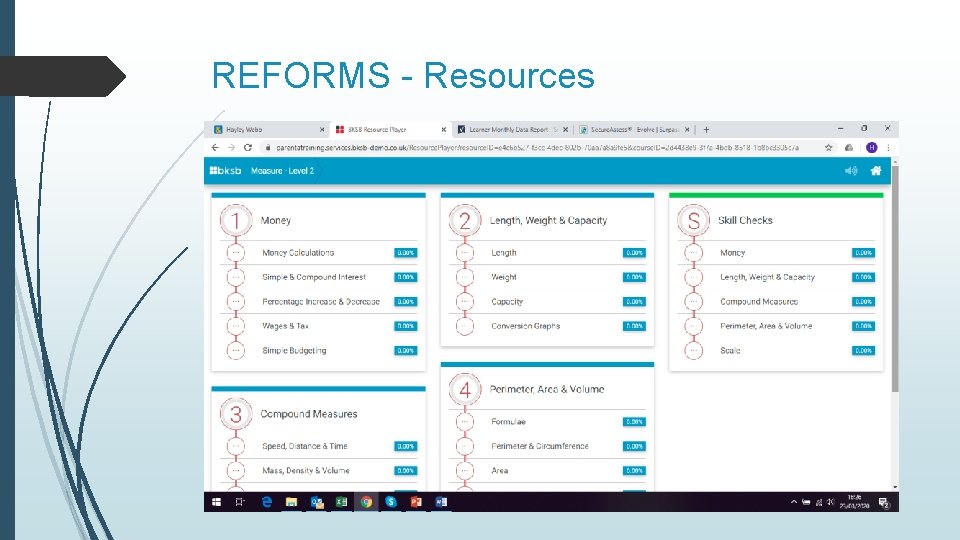Open Outlook from the taskbar
The width and height of the screenshot is (960, 540).
pyautogui.click(x=317, y=502)
